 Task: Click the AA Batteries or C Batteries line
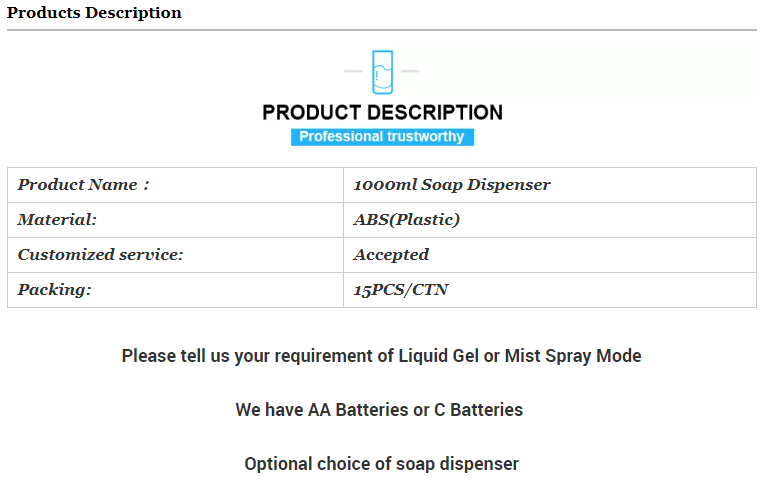[379, 410]
